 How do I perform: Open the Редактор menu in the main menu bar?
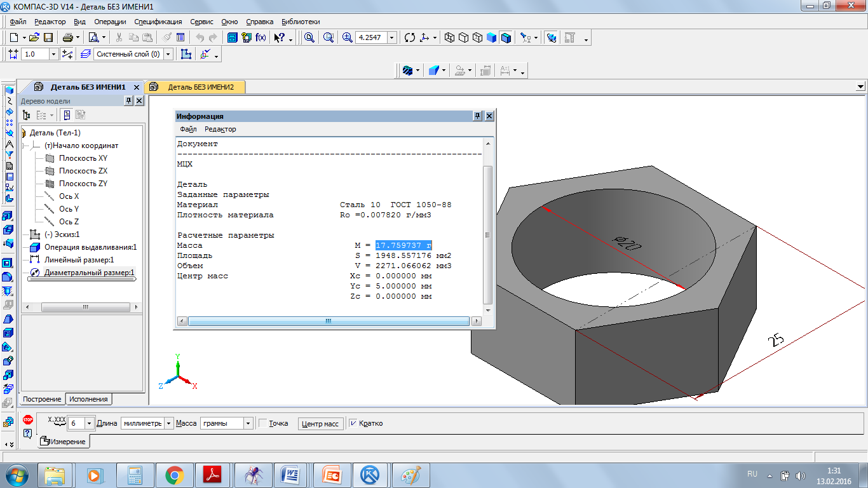point(50,22)
